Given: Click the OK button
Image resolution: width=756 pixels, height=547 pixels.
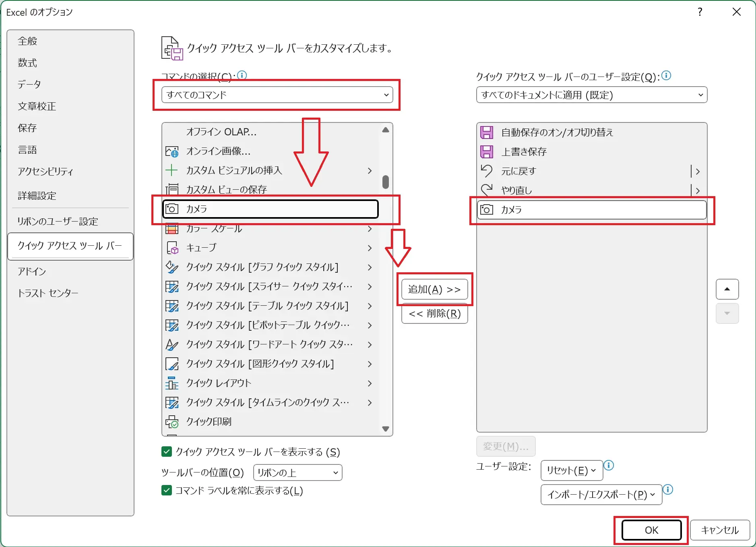Looking at the screenshot, I should pyautogui.click(x=651, y=530).
